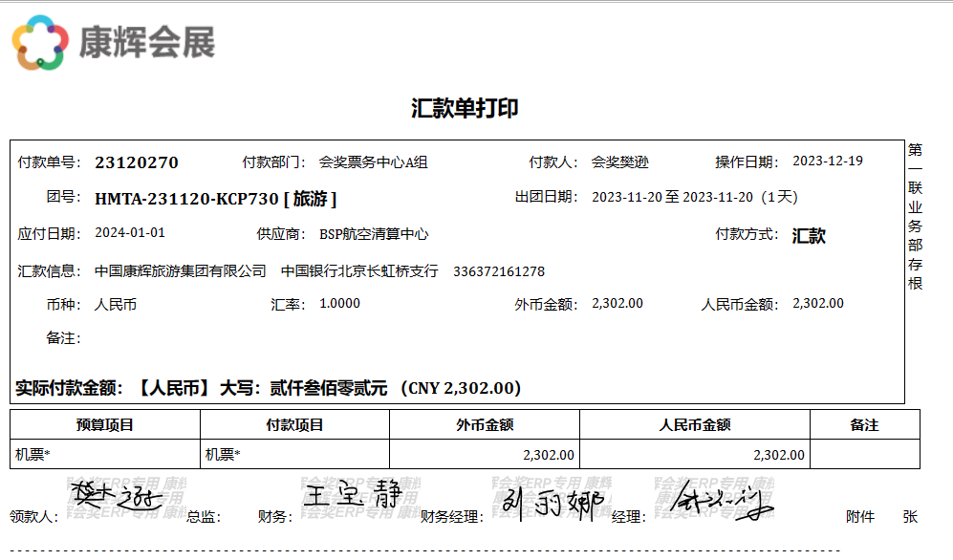Image resolution: width=953 pixels, height=560 pixels.
Task: Click the 人民币金额 column header
Action: [695, 425]
